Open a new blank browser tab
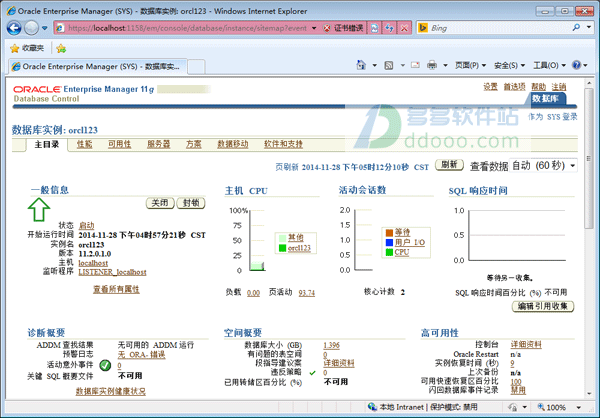This screenshot has height=418, width=600. [196, 67]
